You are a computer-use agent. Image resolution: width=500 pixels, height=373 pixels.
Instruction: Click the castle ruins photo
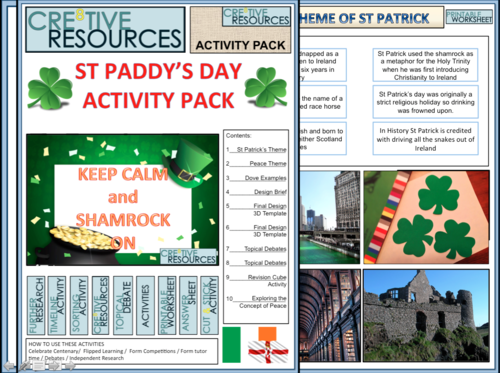click(x=426, y=316)
